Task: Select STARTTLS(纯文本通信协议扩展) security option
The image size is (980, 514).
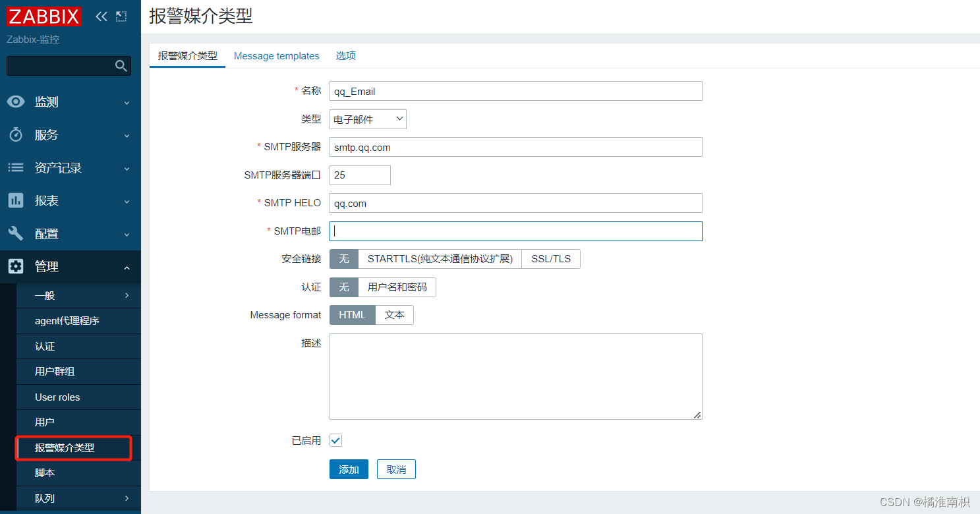Action: coord(440,259)
